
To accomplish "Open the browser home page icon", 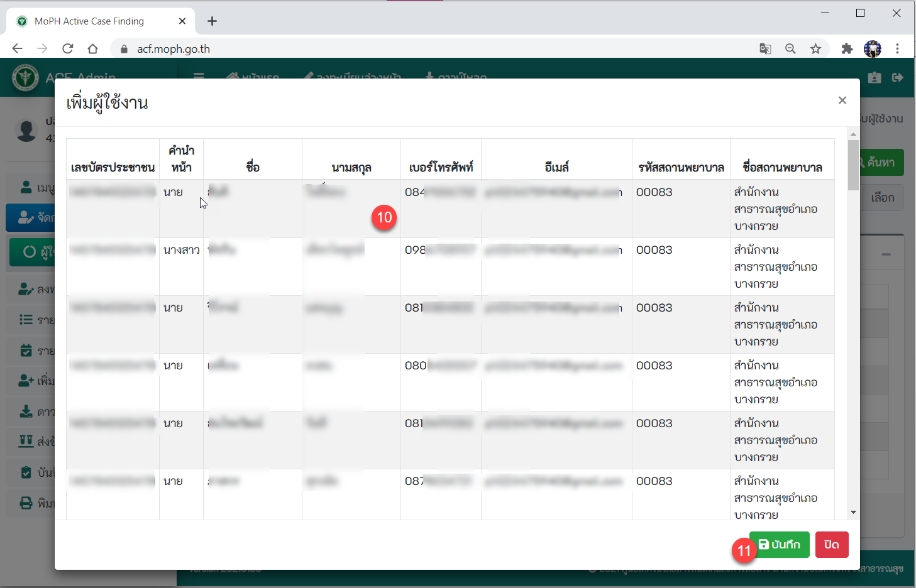I will (93, 49).
